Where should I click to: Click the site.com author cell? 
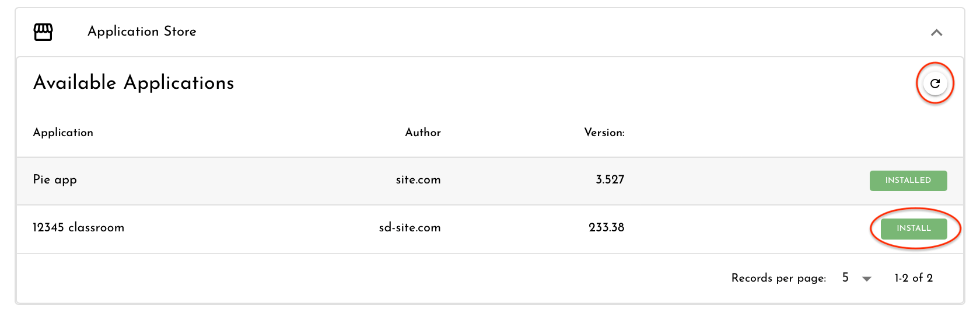[418, 180]
